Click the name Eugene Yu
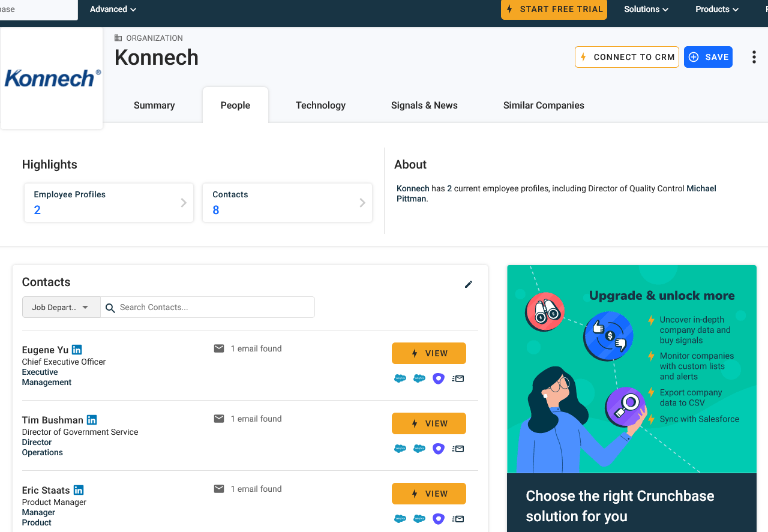Image resolution: width=768 pixels, height=532 pixels. tap(46, 350)
